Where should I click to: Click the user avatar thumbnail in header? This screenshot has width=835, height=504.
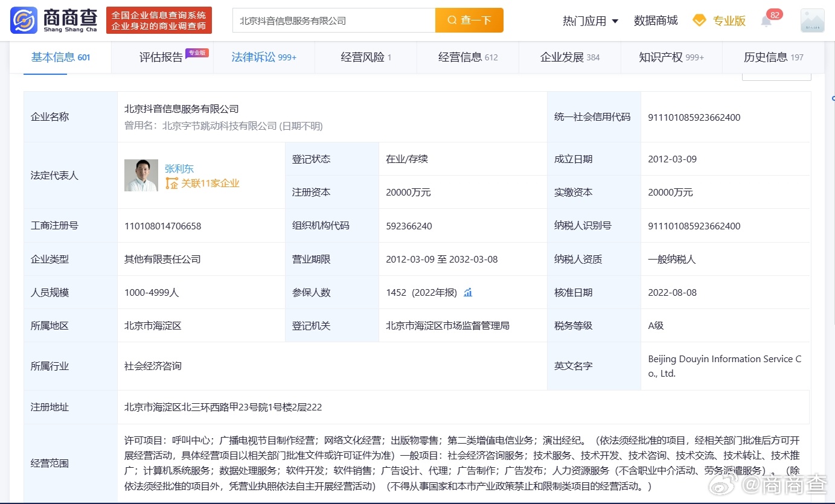tap(812, 21)
